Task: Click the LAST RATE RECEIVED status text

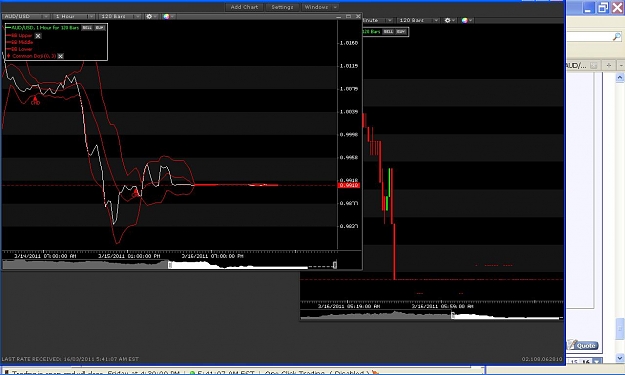Action: [70, 359]
